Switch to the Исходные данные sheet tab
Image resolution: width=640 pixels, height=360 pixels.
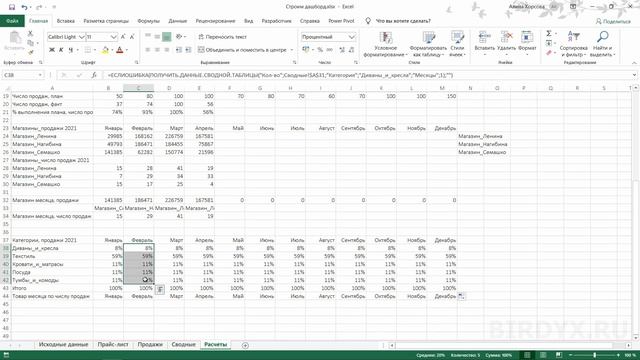tap(63, 344)
